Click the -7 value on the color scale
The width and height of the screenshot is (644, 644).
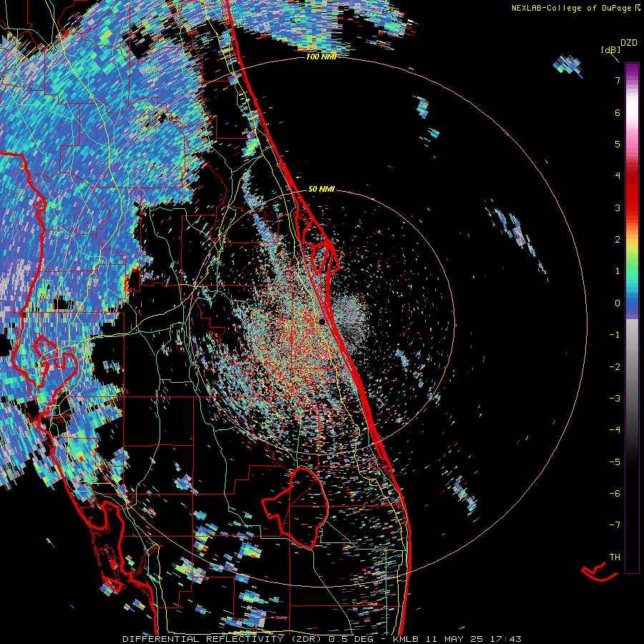[x=615, y=525]
